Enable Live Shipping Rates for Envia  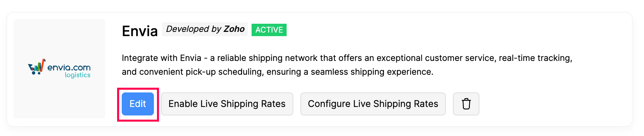pos(227,104)
